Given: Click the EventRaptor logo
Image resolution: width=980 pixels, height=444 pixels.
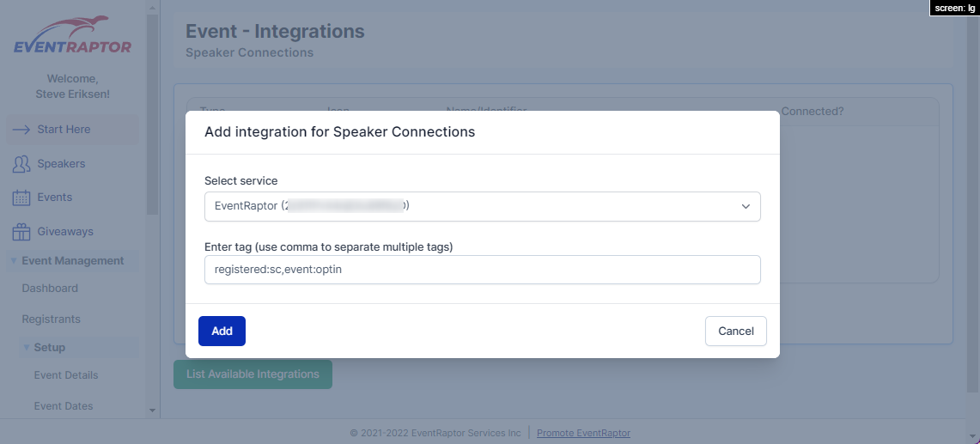Looking at the screenshot, I should click(73, 37).
